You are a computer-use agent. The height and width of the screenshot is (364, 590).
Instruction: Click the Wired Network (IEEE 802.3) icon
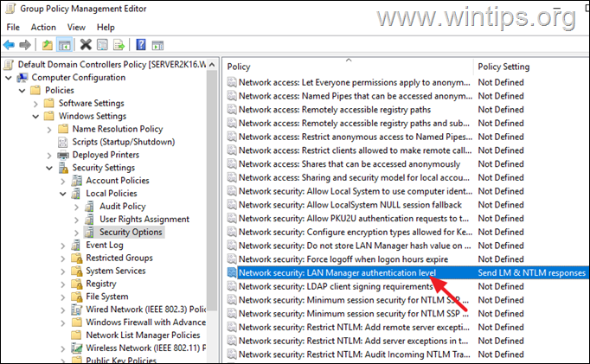[77, 310]
